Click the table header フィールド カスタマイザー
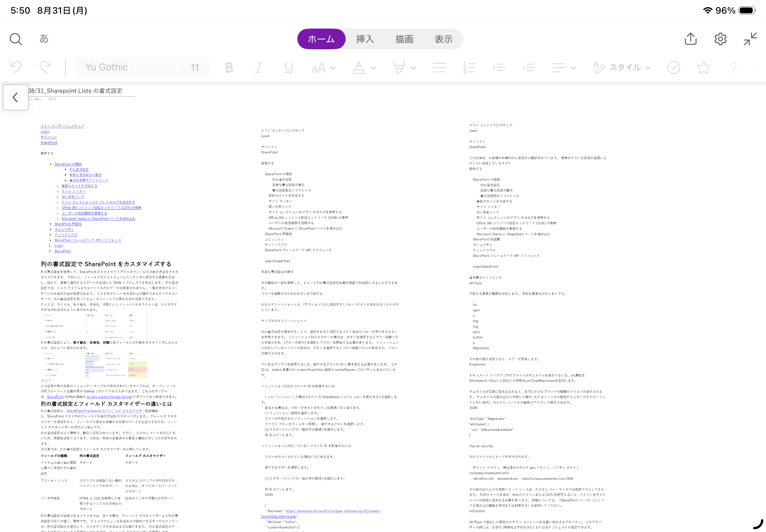766x532 pixels. tap(145, 456)
